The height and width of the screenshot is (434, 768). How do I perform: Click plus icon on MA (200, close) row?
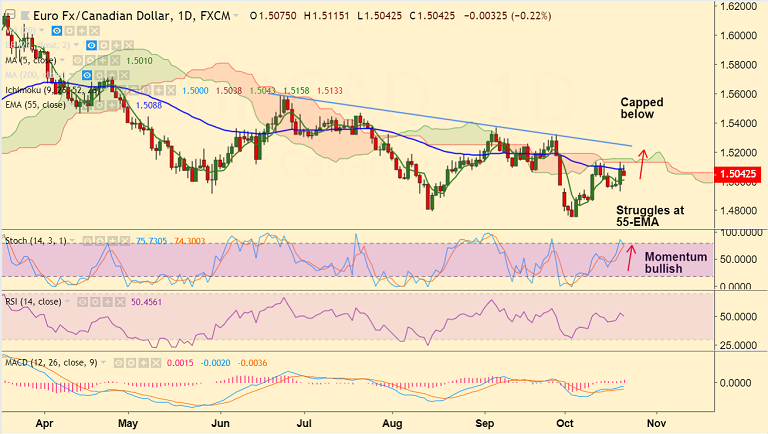pos(112,75)
